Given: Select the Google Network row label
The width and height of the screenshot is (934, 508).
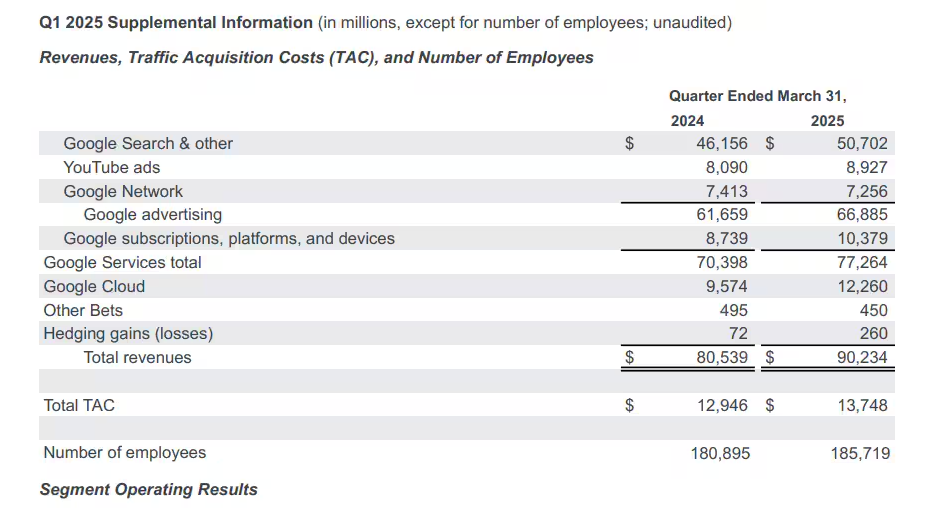Looking at the screenshot, I should [123, 191].
